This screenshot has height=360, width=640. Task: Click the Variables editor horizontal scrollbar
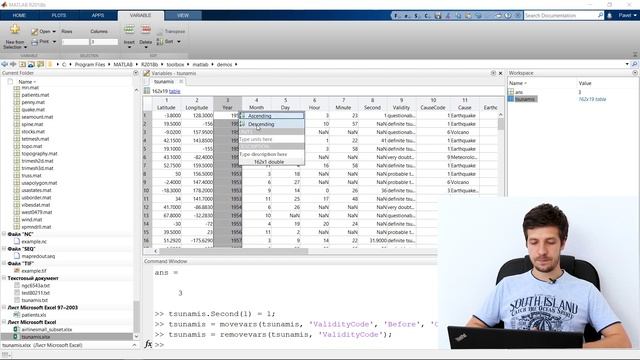[233, 251]
